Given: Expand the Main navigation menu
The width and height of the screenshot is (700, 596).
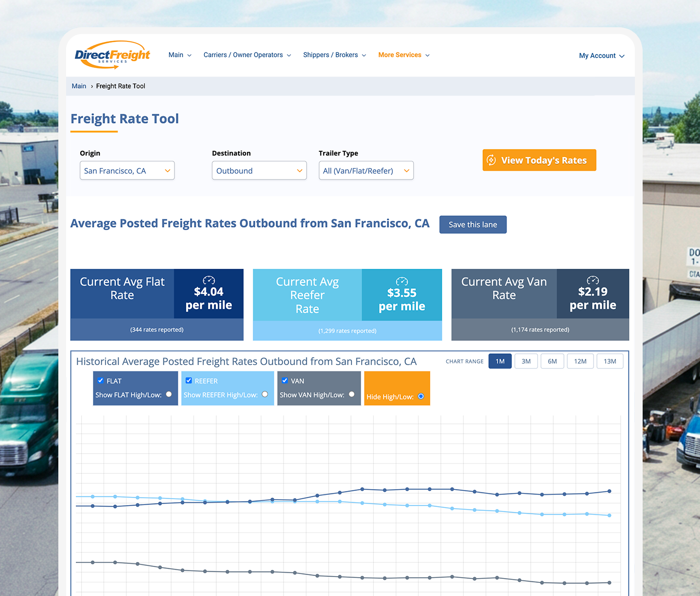Looking at the screenshot, I should coord(180,55).
